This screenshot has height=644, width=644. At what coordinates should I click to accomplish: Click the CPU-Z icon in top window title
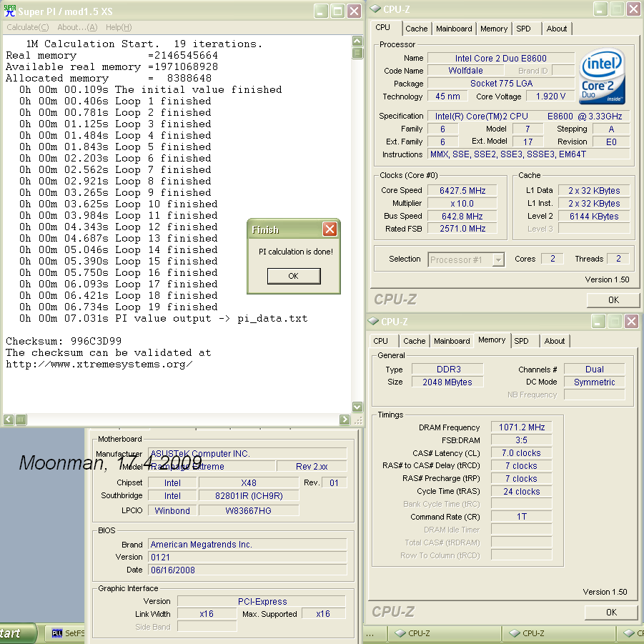[x=375, y=9]
